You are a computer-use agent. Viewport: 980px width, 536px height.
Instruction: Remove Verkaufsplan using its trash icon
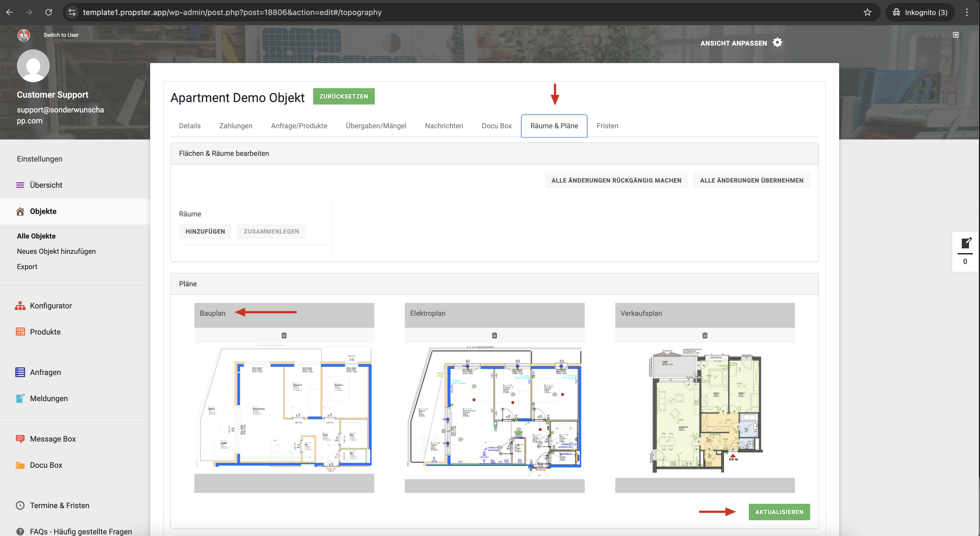tap(705, 335)
